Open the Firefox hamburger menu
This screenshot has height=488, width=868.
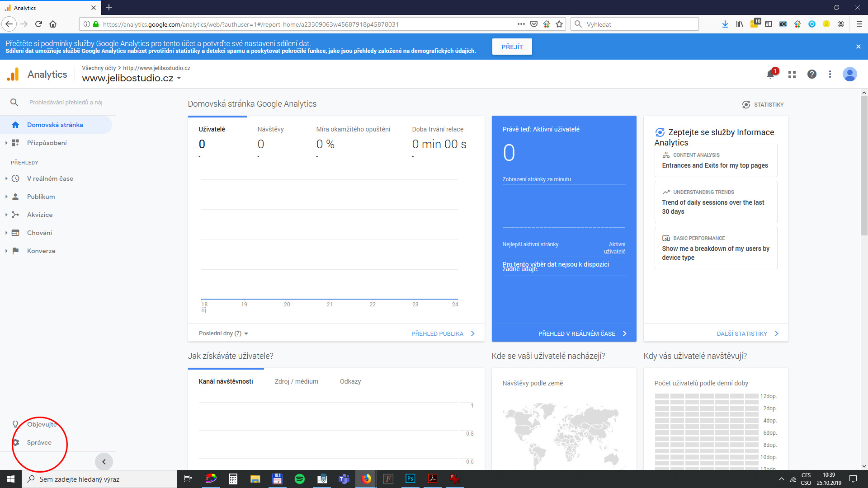[x=859, y=24]
